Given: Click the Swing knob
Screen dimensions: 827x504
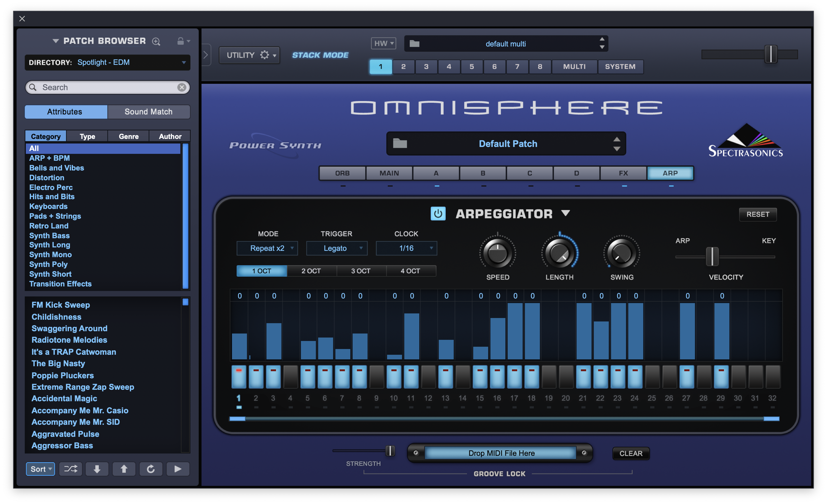Looking at the screenshot, I should [622, 253].
